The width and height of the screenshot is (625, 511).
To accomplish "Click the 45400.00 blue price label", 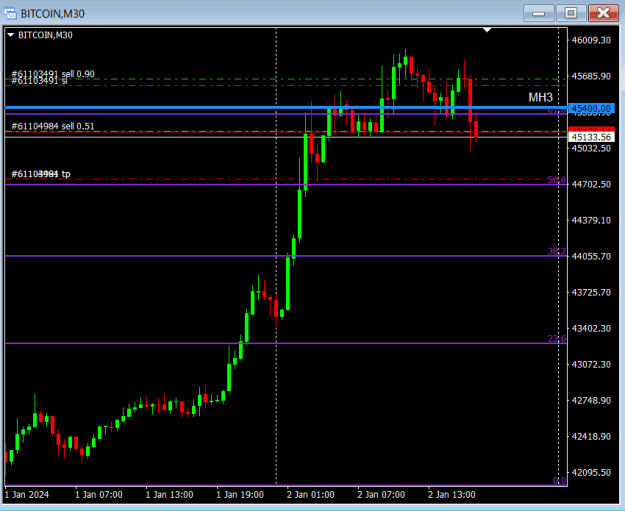I will click(592, 108).
